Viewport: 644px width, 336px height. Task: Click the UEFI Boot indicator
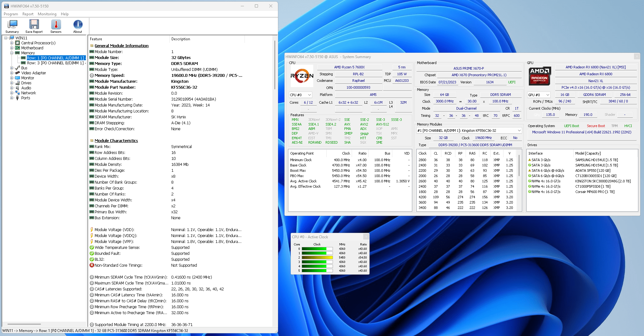(x=571, y=126)
